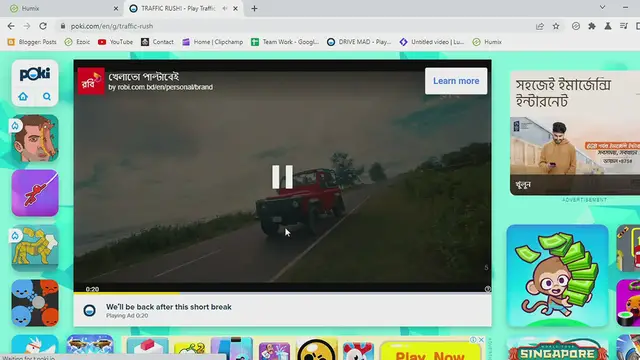640x360 pixels.
Task: Open the man with bee game thumbnail
Action: click(35, 138)
